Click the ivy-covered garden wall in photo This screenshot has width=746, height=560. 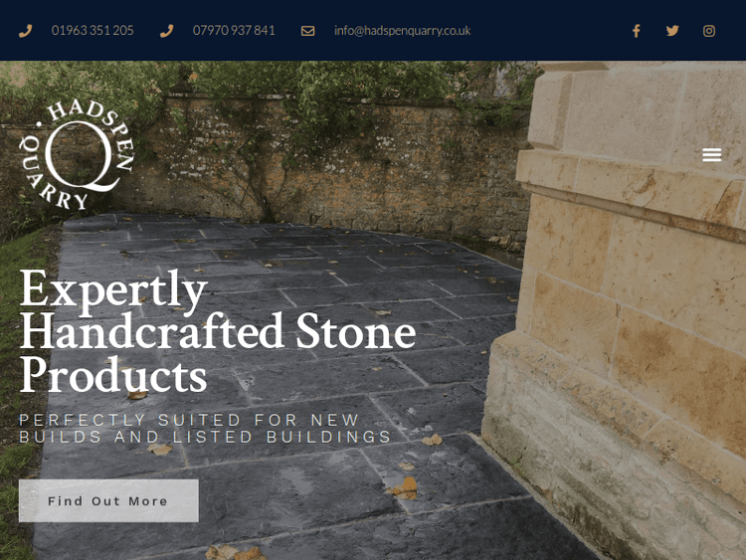click(333, 162)
